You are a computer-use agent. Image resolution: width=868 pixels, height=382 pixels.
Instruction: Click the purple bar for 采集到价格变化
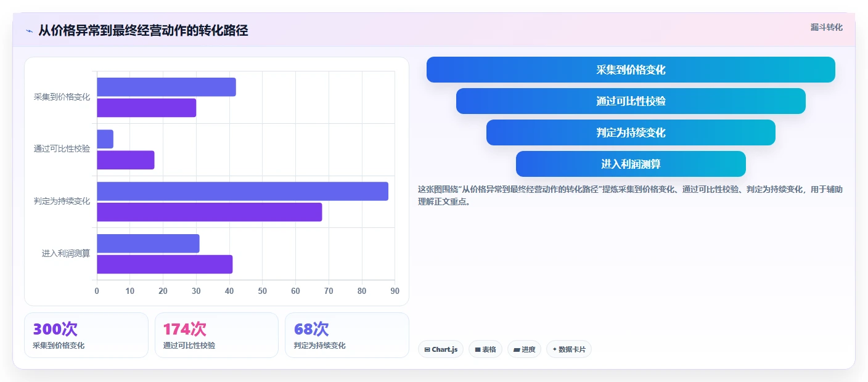point(147,108)
